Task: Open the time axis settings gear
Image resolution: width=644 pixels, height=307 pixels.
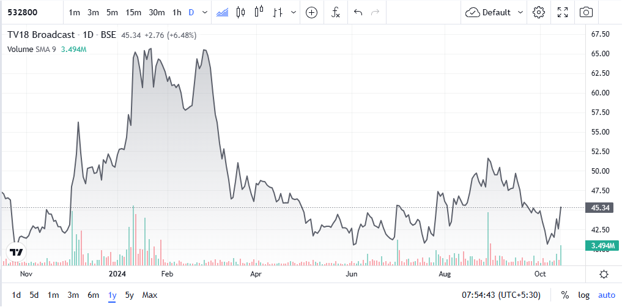Action: point(604,274)
